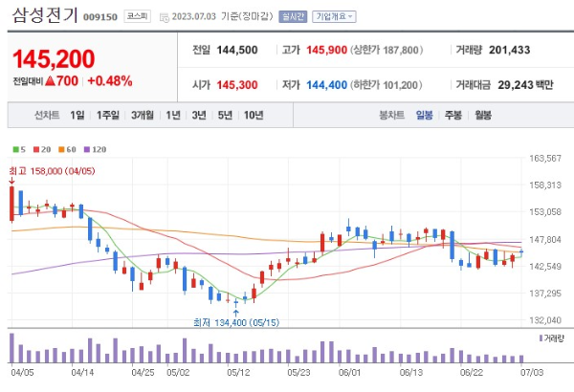574x392 pixels.
Task: Click the 최고 158,000 (04/05) chart label
Action: coord(52,171)
